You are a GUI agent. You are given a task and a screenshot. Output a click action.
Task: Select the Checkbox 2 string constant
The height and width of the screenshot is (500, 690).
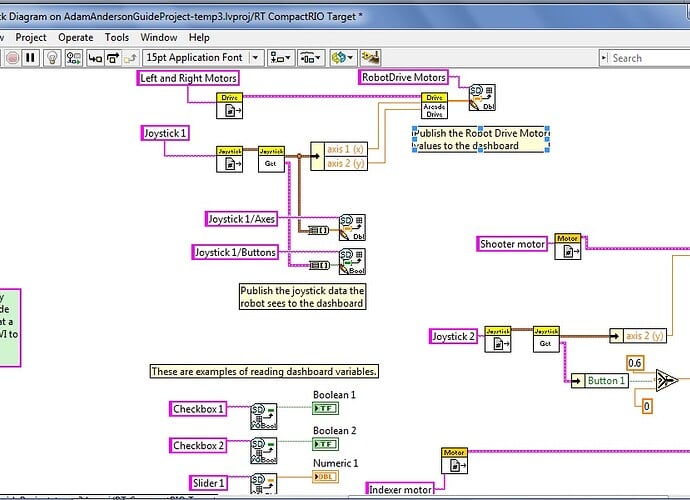click(x=198, y=445)
